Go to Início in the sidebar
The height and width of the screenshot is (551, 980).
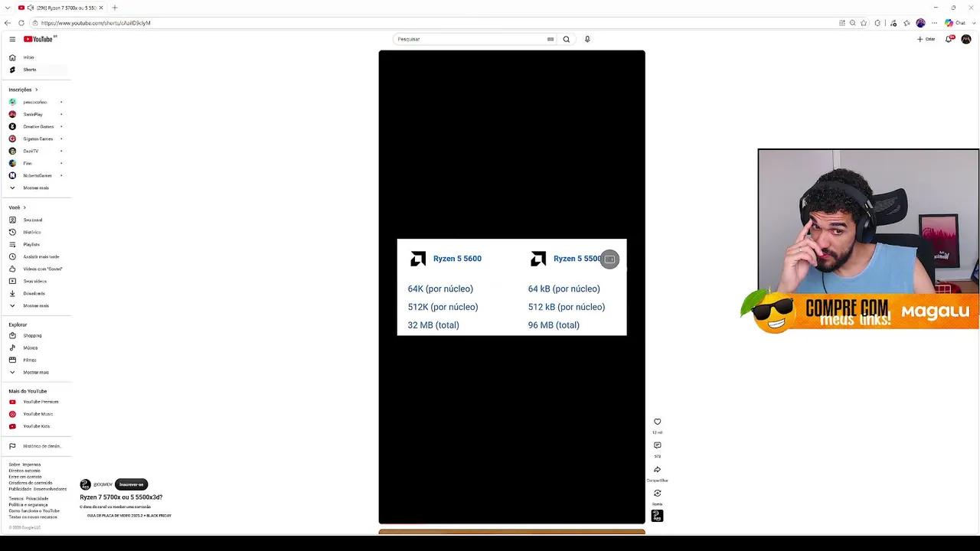pos(28,57)
